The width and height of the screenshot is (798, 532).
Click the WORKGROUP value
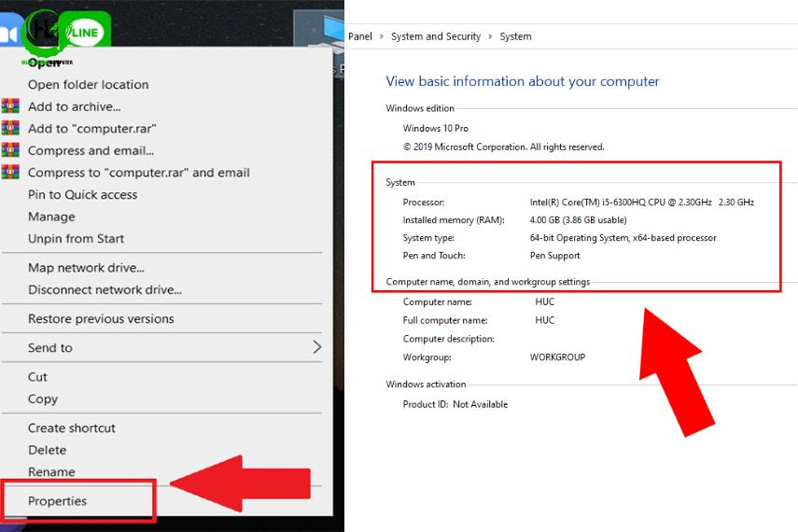pos(557,357)
